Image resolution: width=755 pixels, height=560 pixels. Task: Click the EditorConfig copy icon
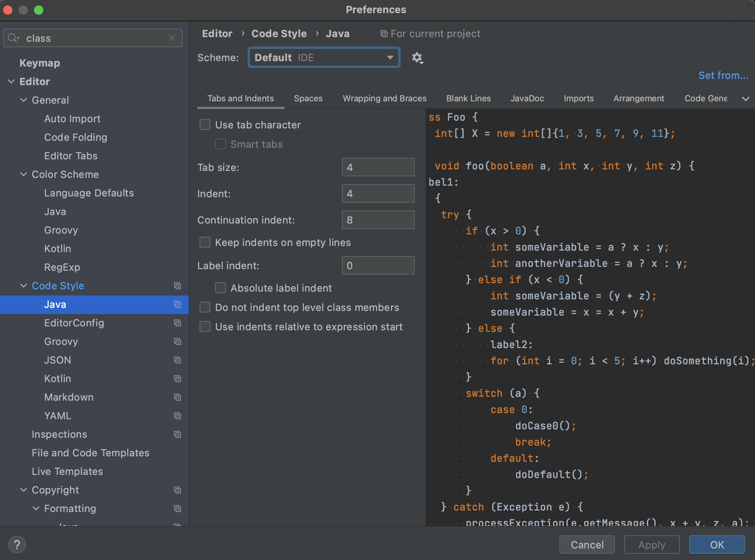click(178, 323)
